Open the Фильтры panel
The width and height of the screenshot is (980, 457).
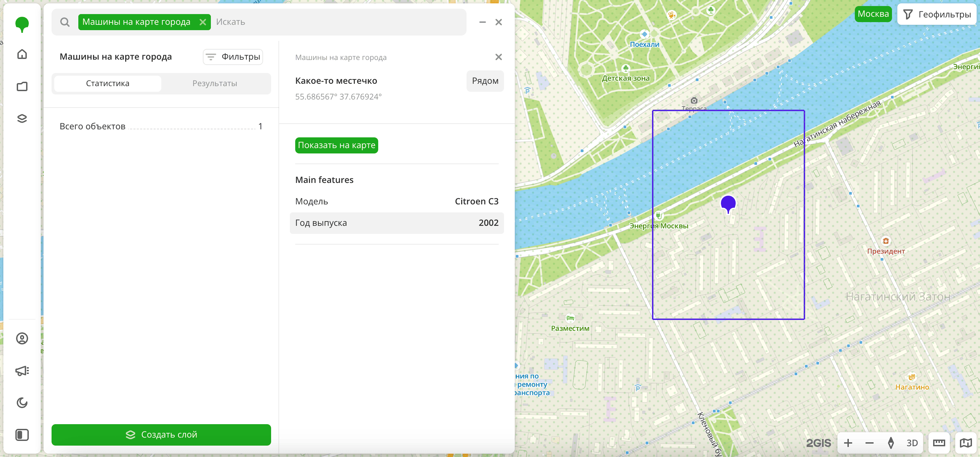(233, 57)
